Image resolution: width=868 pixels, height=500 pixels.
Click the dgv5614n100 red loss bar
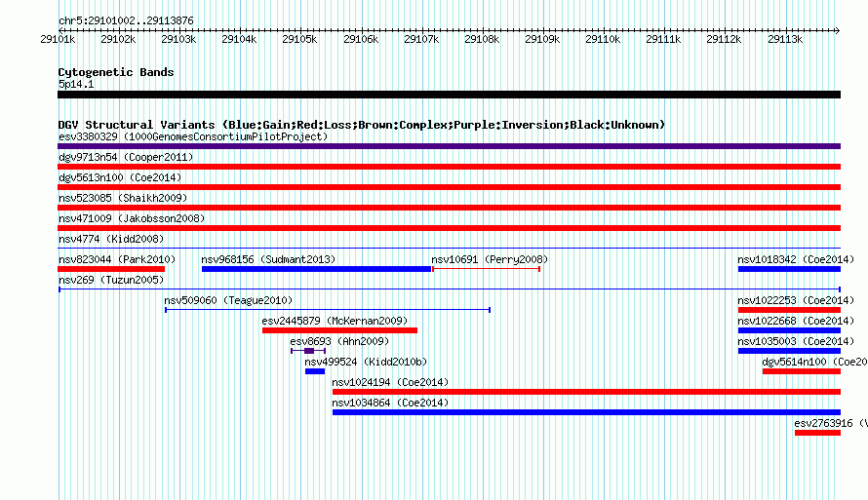pos(802,371)
